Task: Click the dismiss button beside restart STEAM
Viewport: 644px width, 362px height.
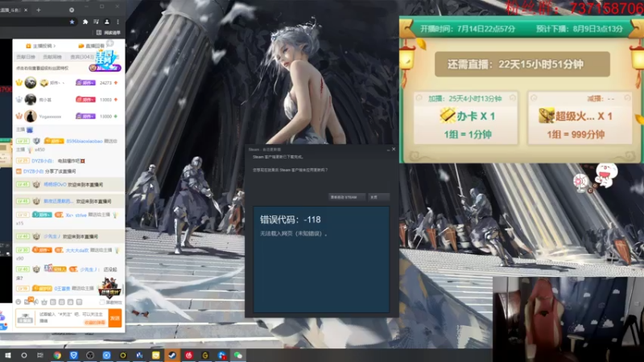Action: click(x=378, y=197)
